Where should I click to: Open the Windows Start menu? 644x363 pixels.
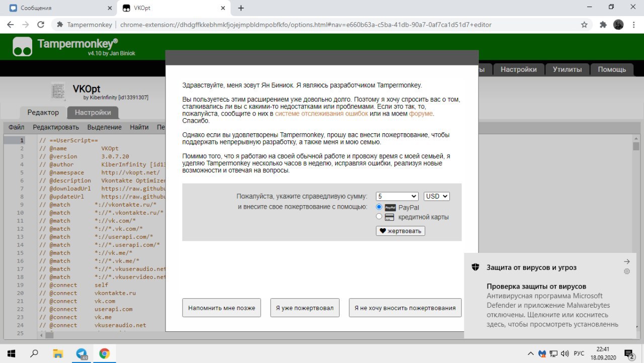pos(11,353)
